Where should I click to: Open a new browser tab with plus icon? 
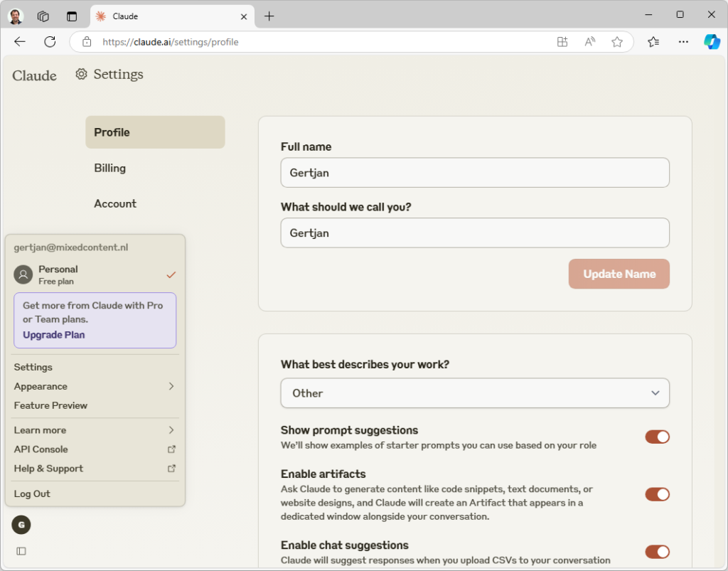click(x=269, y=16)
